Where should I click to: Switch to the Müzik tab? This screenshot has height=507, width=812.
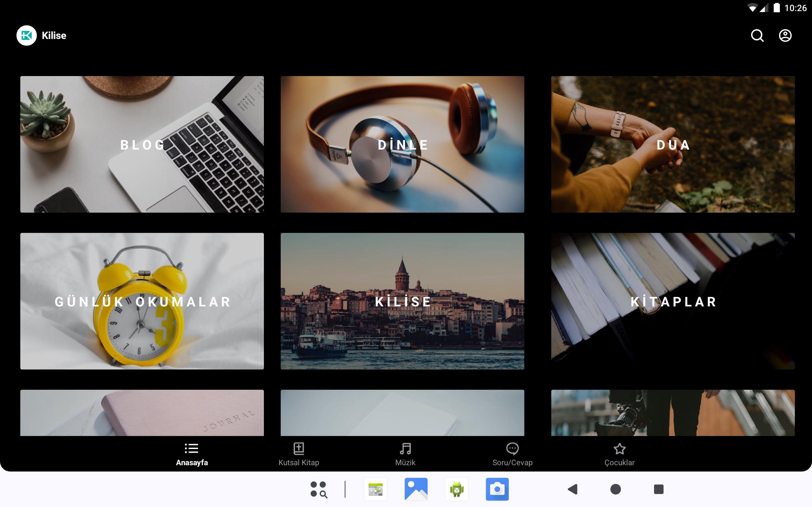click(x=405, y=454)
